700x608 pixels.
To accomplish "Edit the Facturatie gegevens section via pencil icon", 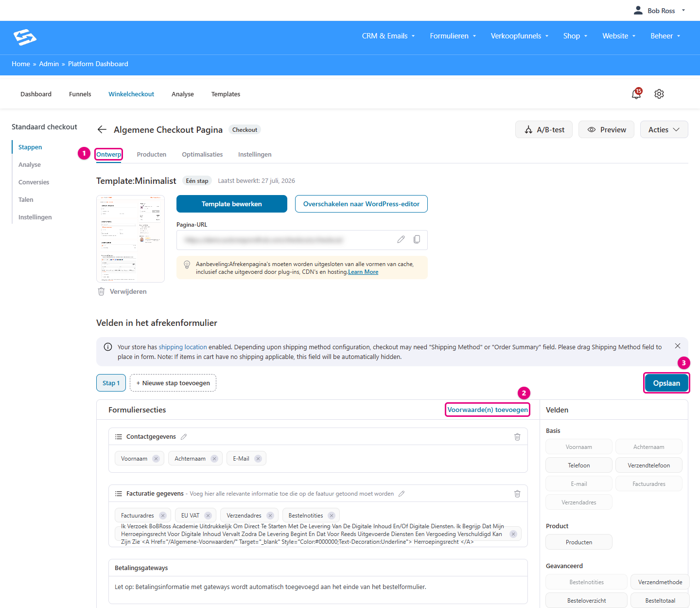I will click(x=402, y=494).
